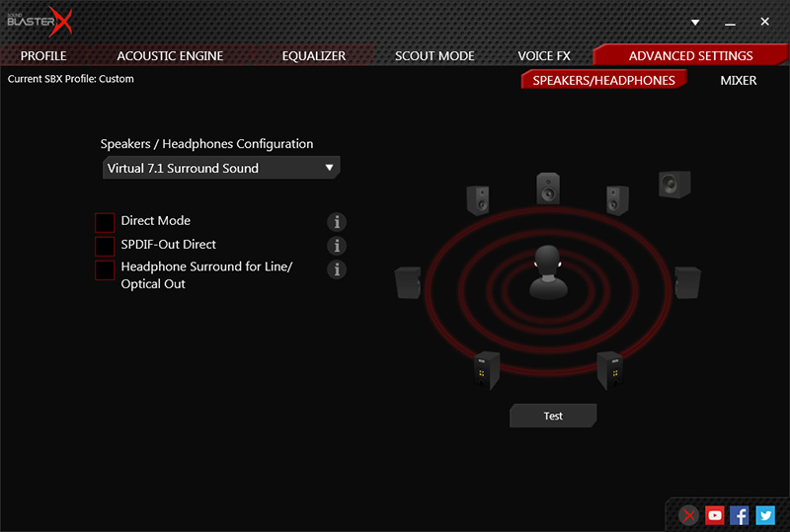Select the front center speaker icon
This screenshot has width=790, height=532.
548,188
